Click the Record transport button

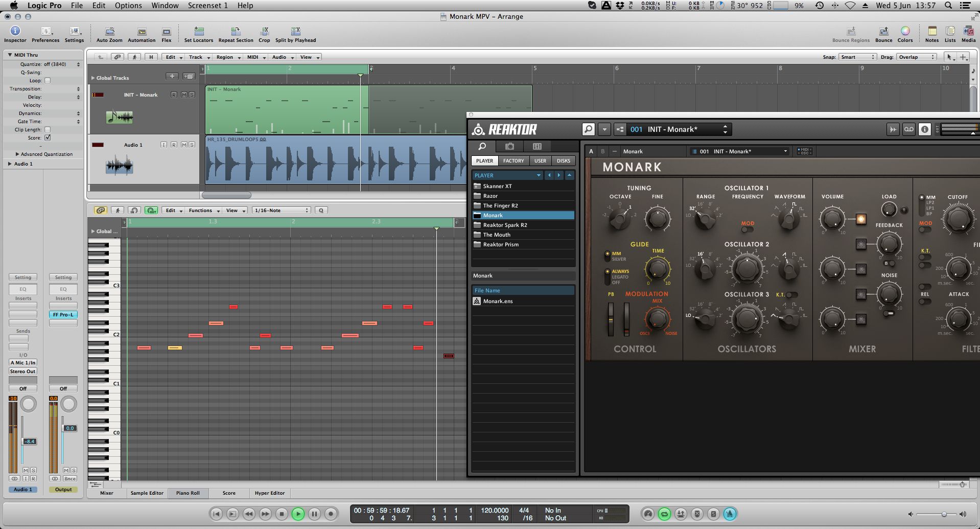(x=331, y=514)
